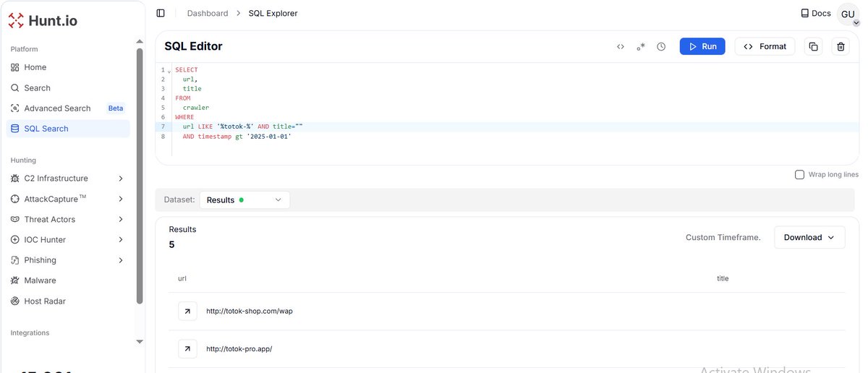The width and height of the screenshot is (868, 373).
Task: Delete query with trash icon
Action: pyautogui.click(x=841, y=46)
